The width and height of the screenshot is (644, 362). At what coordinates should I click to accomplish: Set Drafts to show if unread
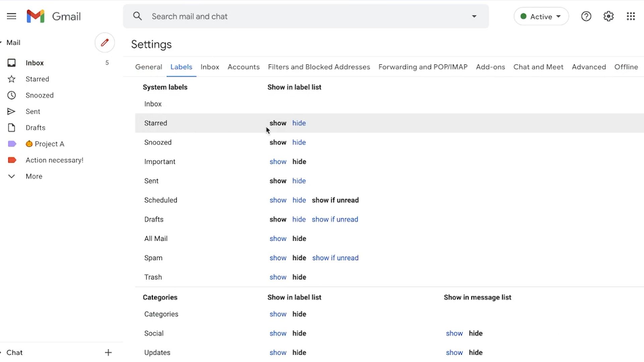click(x=335, y=219)
